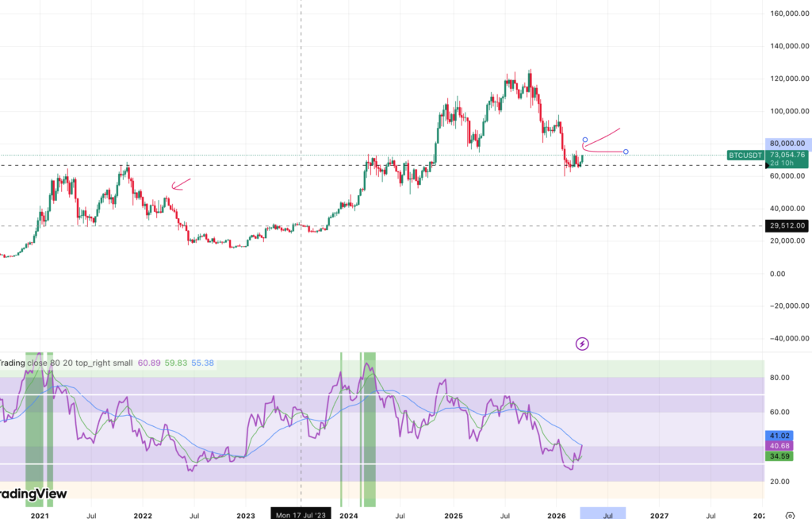Click the 29,512.00 horizontal line price label
Screen dimensions: 812x519
click(787, 226)
